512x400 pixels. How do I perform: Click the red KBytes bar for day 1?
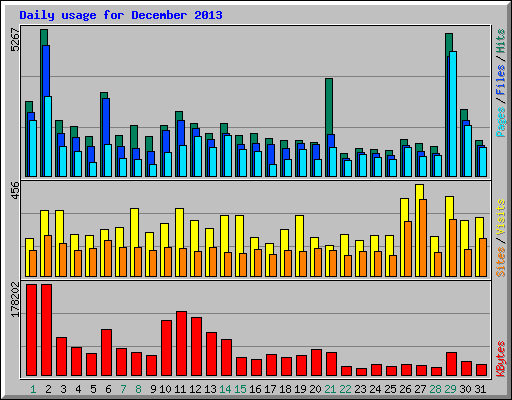click(32, 330)
